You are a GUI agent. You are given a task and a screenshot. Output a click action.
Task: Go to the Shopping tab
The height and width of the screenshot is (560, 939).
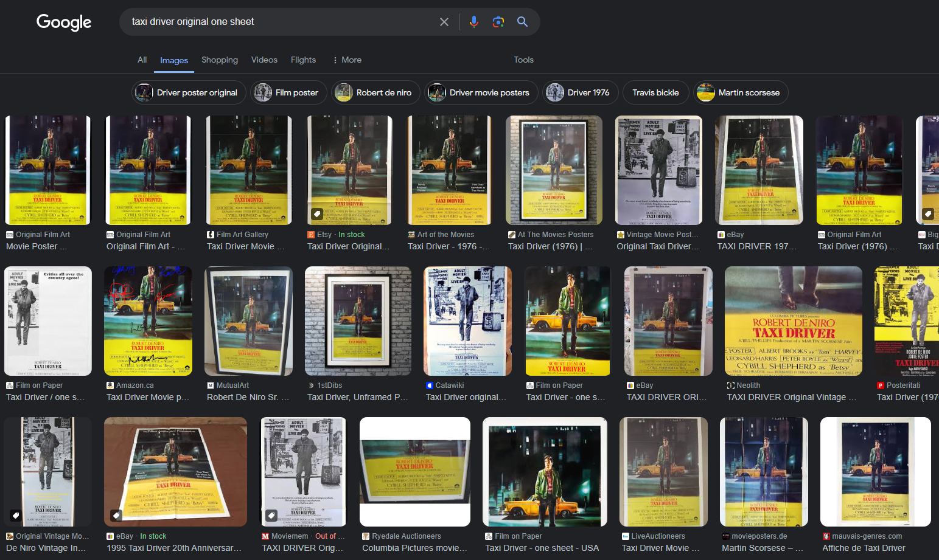point(220,60)
